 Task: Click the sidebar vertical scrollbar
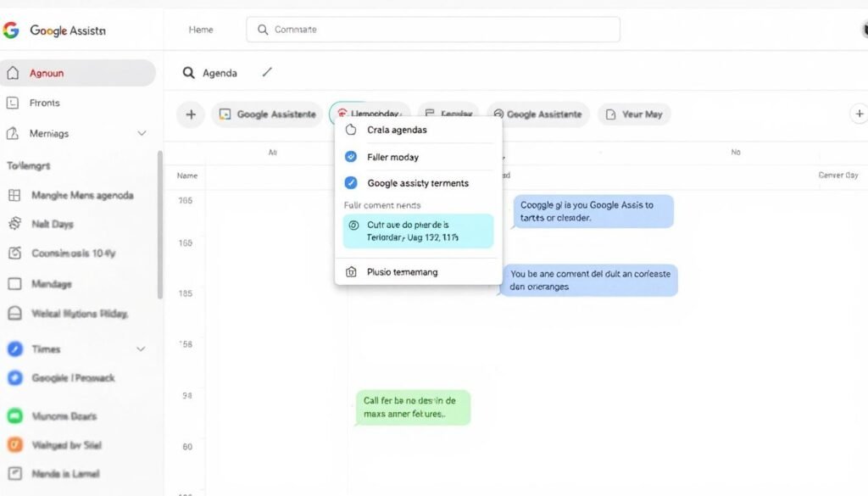click(160, 225)
